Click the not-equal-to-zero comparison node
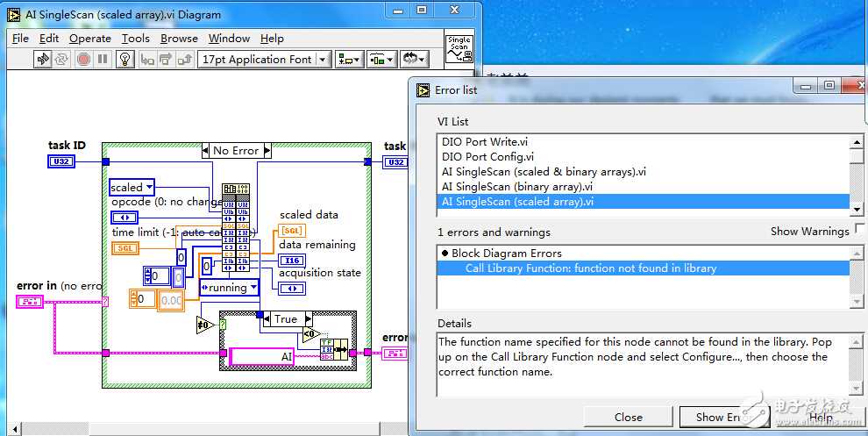 coord(205,325)
